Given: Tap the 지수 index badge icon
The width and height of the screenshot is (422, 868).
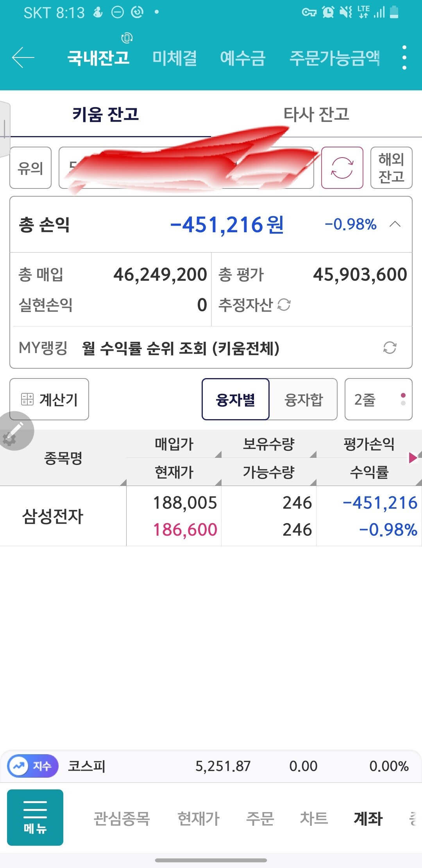Looking at the screenshot, I should click(x=33, y=766).
